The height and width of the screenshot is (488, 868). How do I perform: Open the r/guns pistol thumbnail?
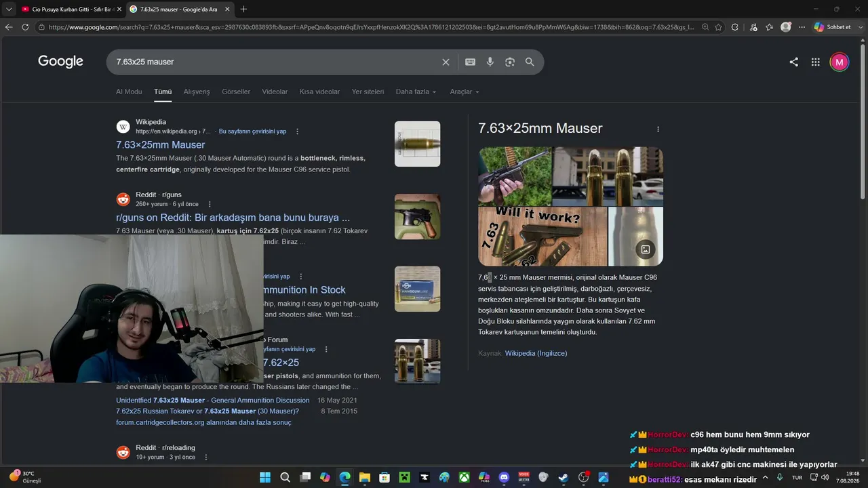click(417, 216)
